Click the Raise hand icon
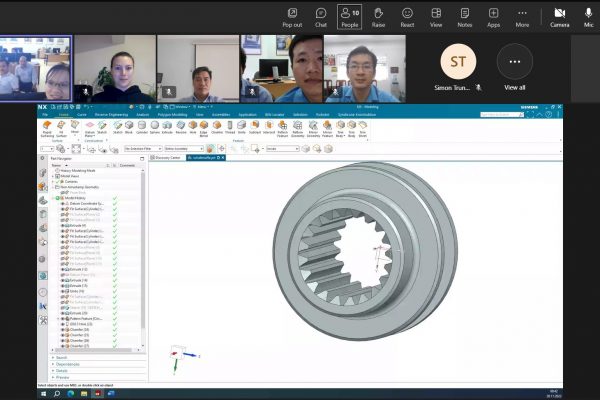The height and width of the screenshot is (400, 600). click(378, 16)
